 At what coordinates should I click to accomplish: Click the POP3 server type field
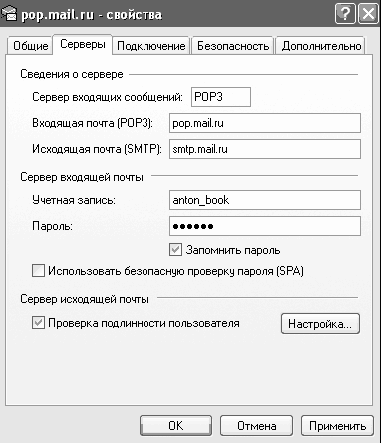point(221,97)
